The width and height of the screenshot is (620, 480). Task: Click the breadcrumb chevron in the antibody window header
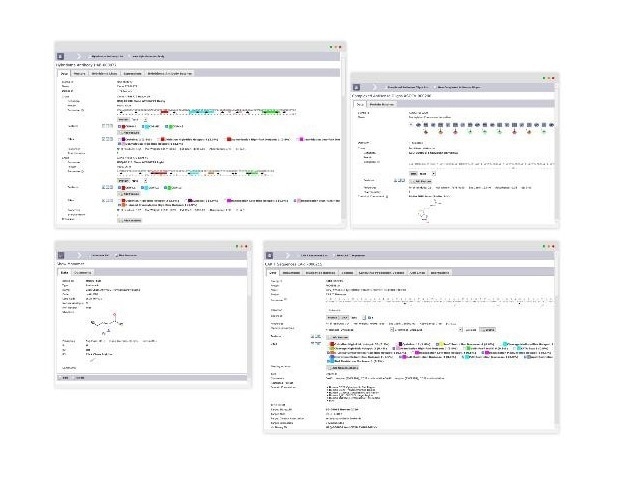(79, 58)
